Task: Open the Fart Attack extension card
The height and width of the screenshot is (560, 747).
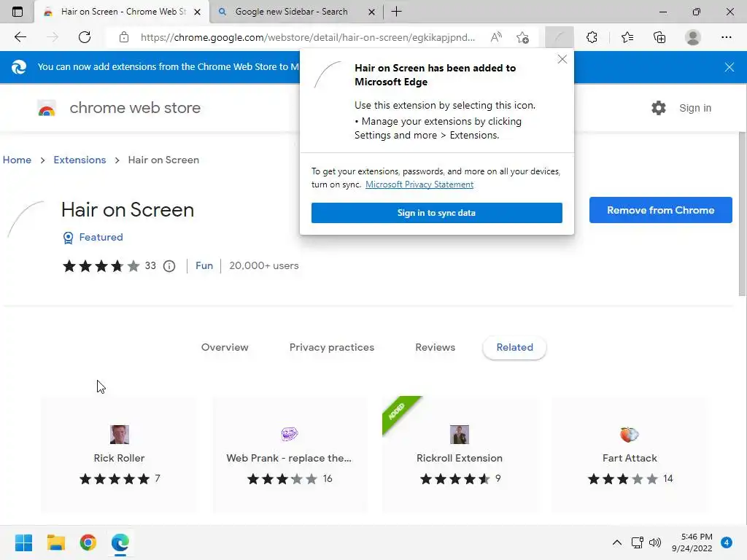Action: [x=630, y=455]
